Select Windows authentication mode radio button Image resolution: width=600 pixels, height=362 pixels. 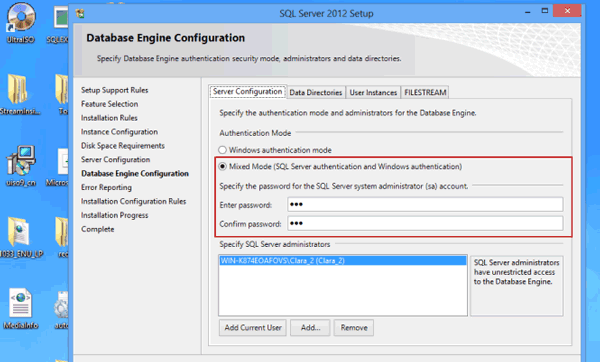222,150
